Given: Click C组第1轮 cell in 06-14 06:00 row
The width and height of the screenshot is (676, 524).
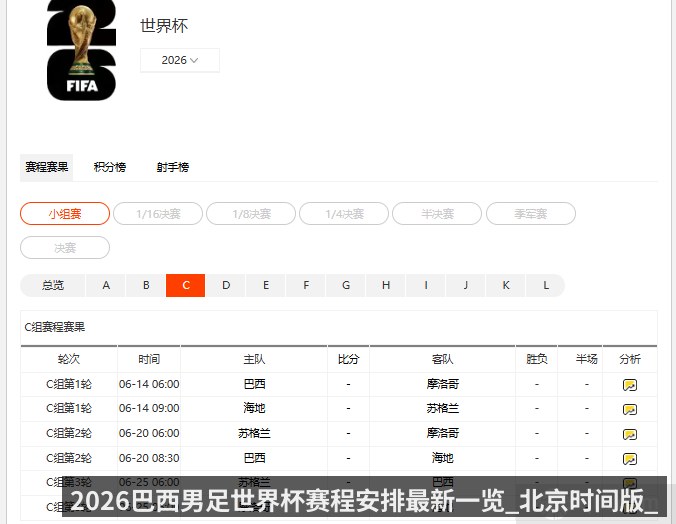Looking at the screenshot, I should tap(69, 384).
